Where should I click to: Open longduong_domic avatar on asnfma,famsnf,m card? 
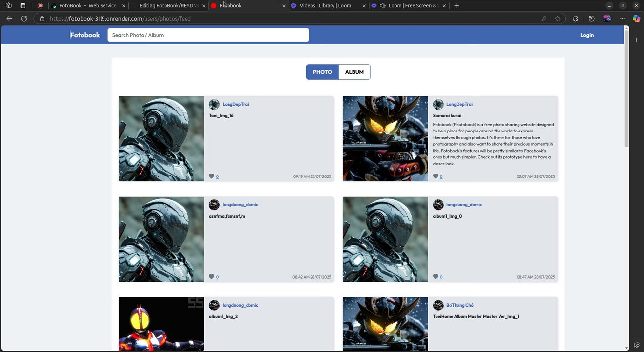pos(214,205)
